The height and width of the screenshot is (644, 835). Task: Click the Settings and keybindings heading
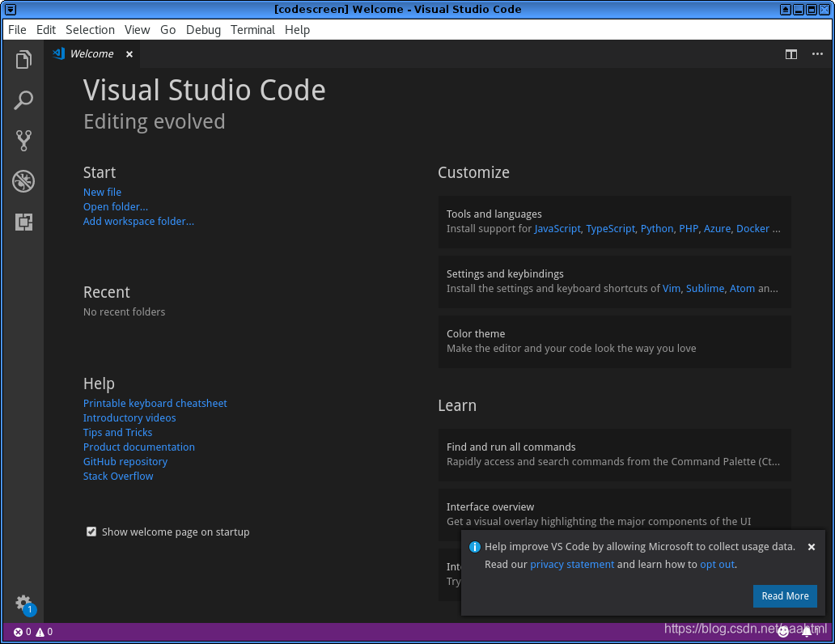click(x=505, y=273)
